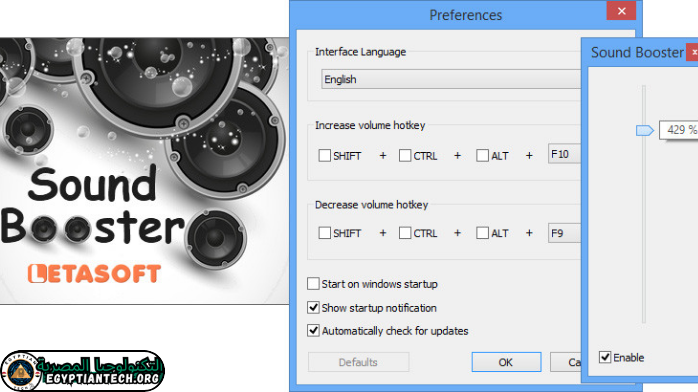
Task: Click the Defaults button
Action: coord(358,362)
